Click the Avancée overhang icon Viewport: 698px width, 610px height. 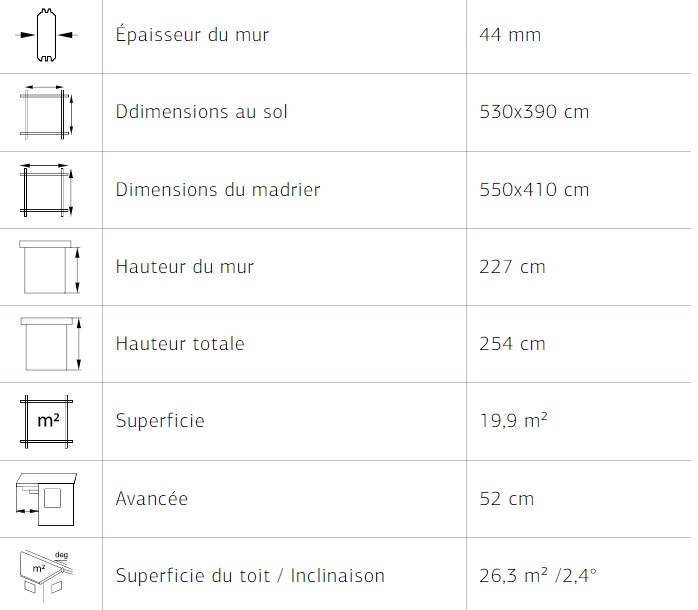tap(46, 499)
